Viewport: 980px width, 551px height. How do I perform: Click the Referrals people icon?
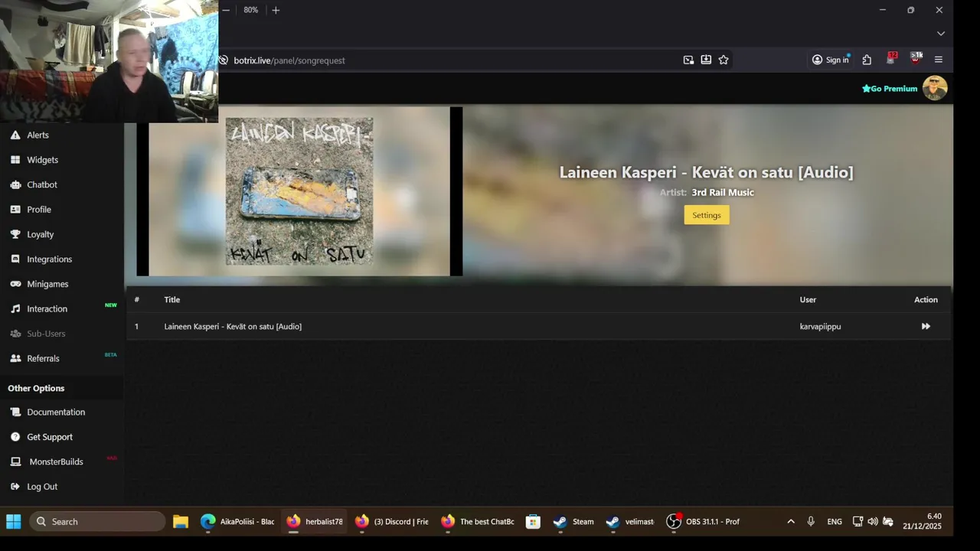tap(15, 358)
